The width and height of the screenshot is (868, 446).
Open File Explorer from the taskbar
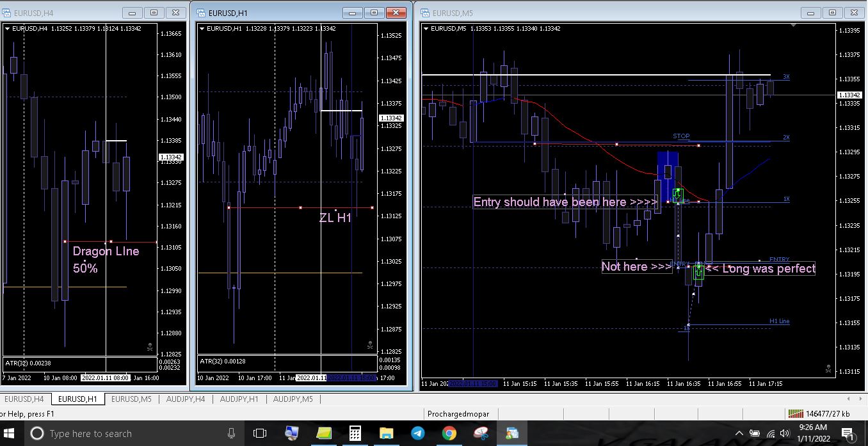coord(386,433)
